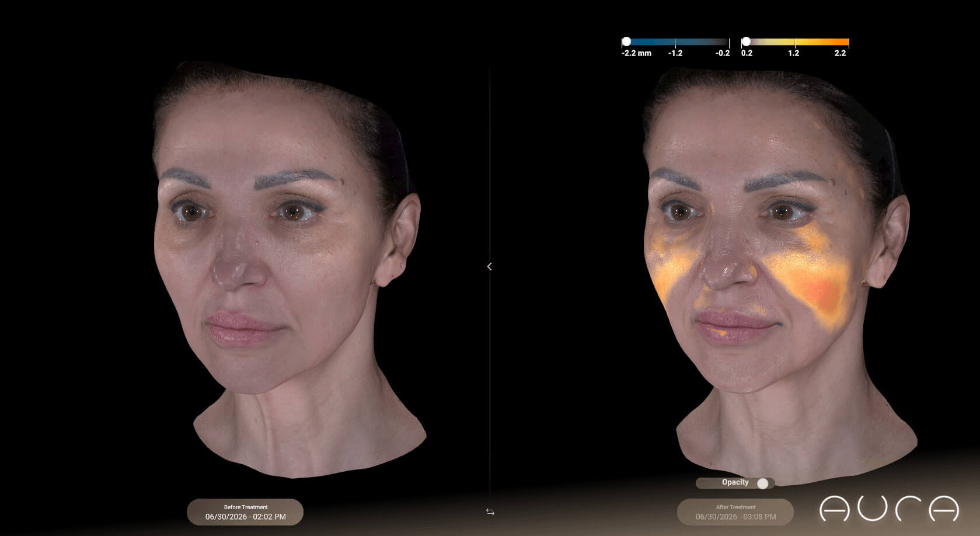The height and width of the screenshot is (536, 980).
Task: Click the Opacity label text
Action: (x=735, y=482)
